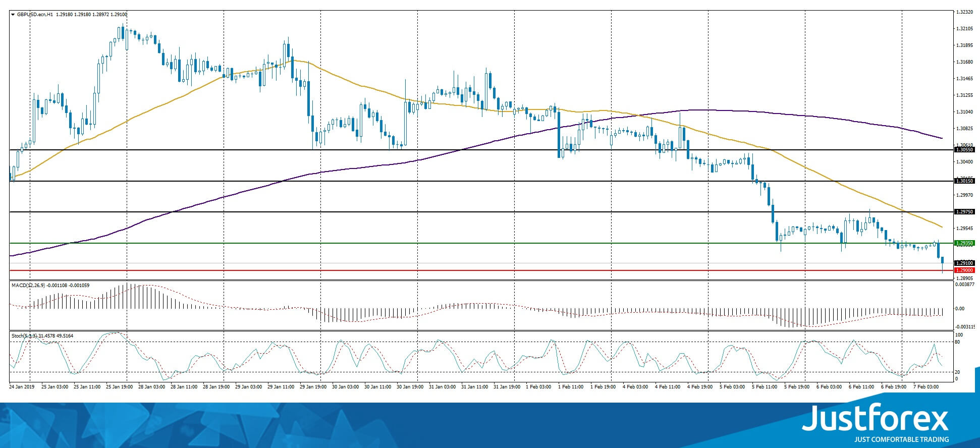Click the "7 Feb 03:00" time axis label
The width and height of the screenshot is (980, 448).
click(x=925, y=387)
